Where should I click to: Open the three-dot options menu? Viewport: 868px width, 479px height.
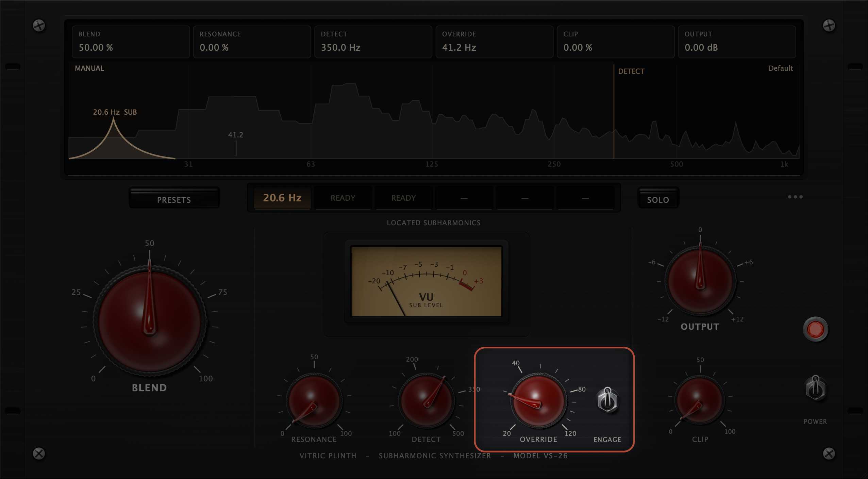(x=795, y=197)
